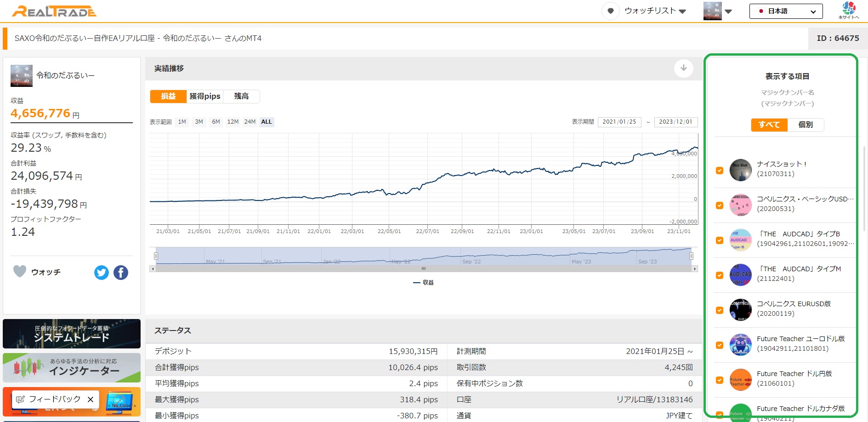Viewport: 868px width, 422px height.
Task: Click the download arrow icon in 実績推移 header
Action: click(x=683, y=68)
